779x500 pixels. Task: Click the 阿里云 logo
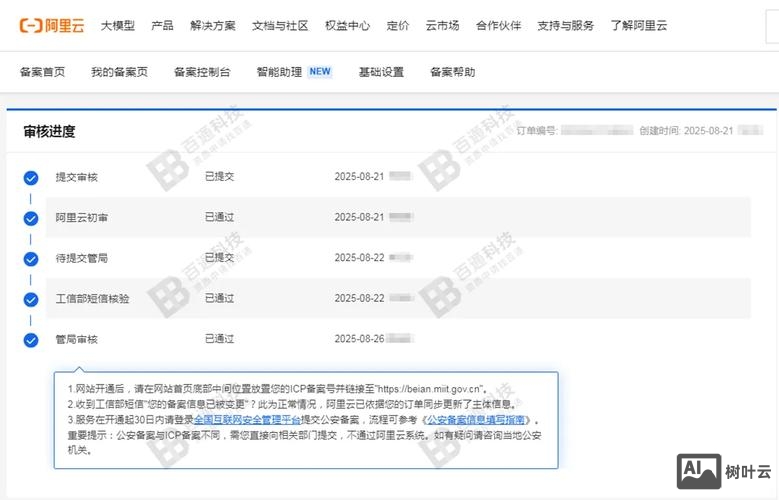click(x=52, y=25)
